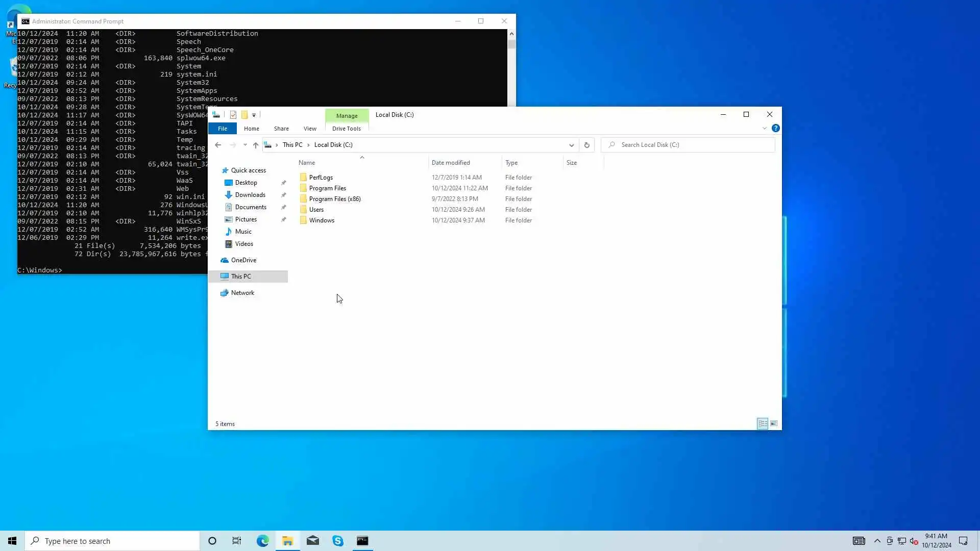Open Task View from the taskbar
The width and height of the screenshot is (980, 551).
237,541
